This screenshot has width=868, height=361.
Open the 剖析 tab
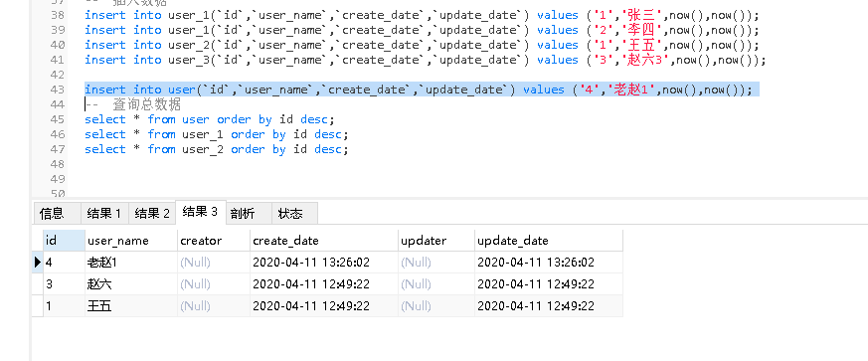249,214
